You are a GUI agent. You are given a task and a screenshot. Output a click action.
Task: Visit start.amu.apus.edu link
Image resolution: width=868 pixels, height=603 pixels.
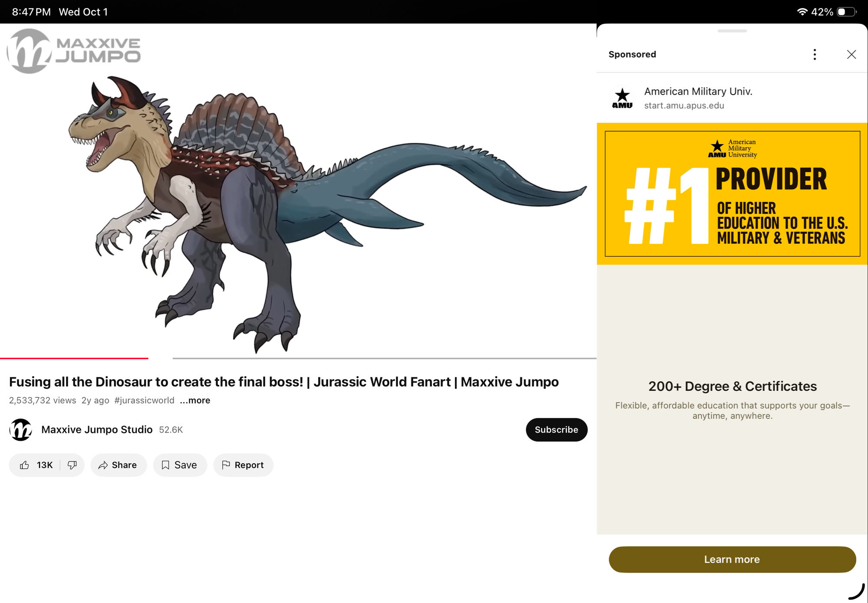684,105
